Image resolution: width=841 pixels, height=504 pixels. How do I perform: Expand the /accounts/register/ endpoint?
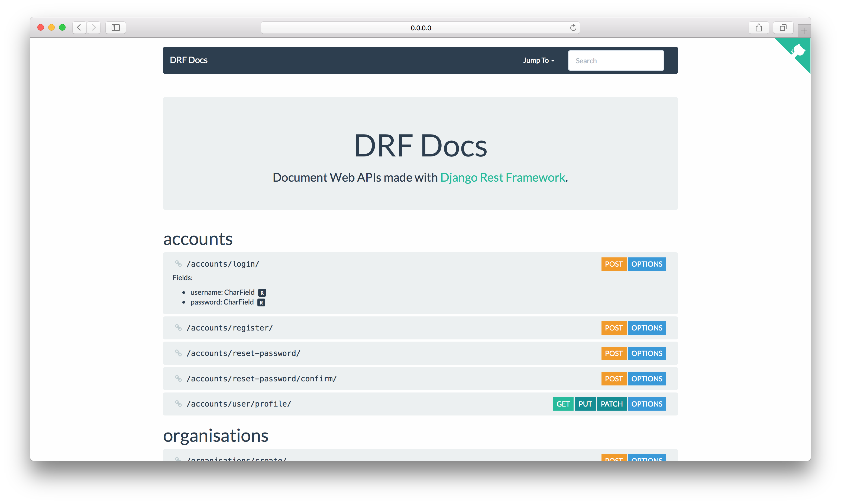(230, 328)
